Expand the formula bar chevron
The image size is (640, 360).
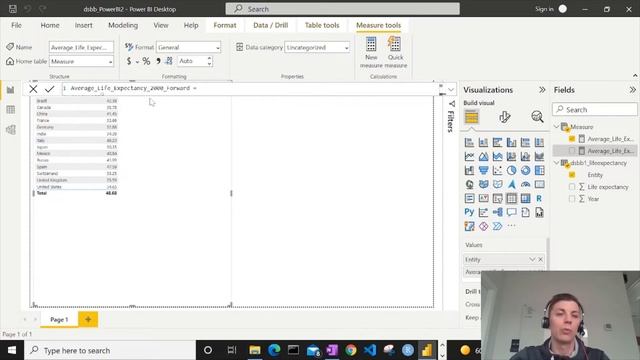(451, 89)
